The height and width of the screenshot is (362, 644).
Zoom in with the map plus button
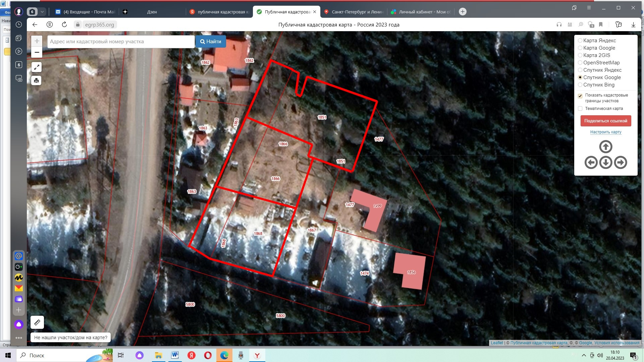pos(37,41)
